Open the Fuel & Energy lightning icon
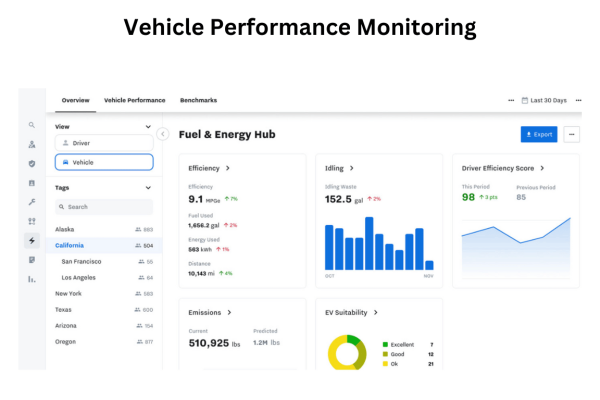 click(x=32, y=240)
